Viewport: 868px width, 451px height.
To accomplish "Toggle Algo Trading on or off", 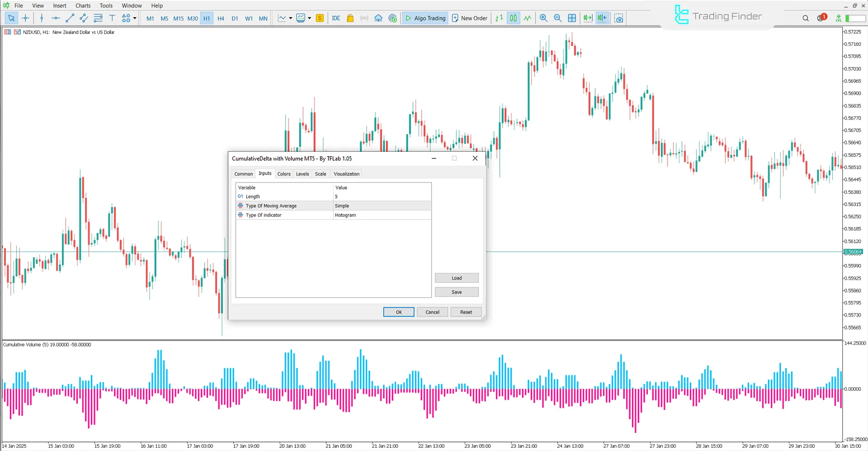I will [425, 18].
